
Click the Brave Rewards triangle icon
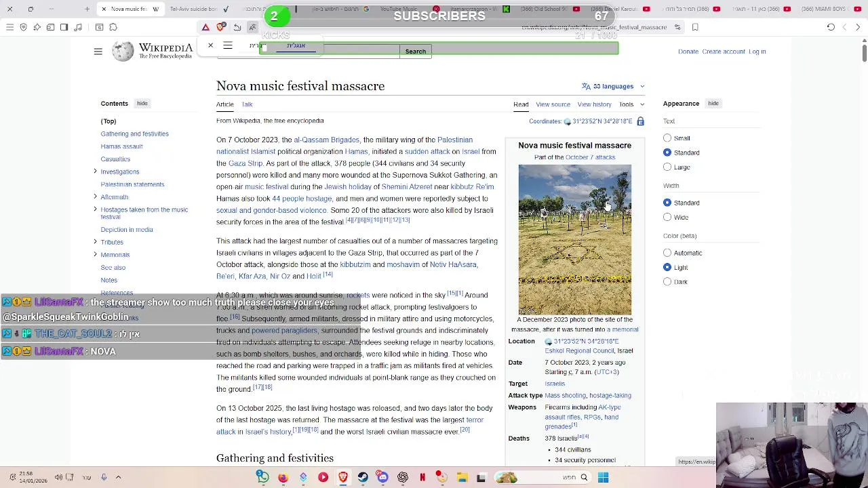coord(205,27)
